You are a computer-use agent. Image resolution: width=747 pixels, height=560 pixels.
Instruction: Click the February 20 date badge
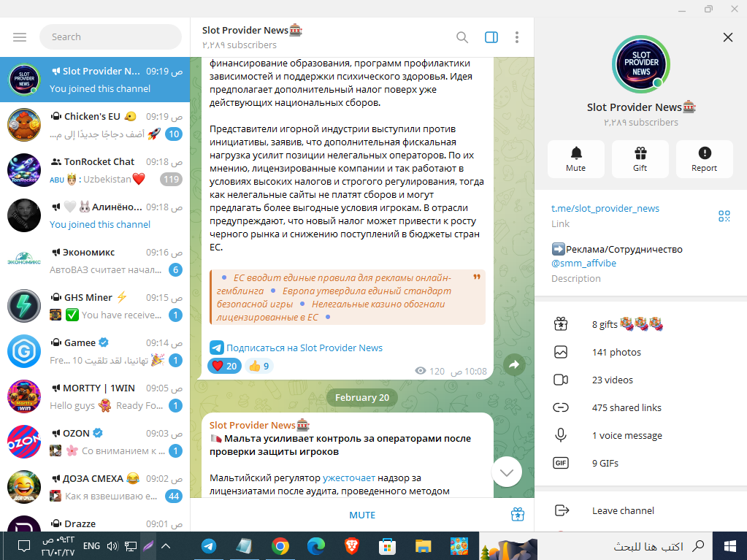tap(362, 397)
